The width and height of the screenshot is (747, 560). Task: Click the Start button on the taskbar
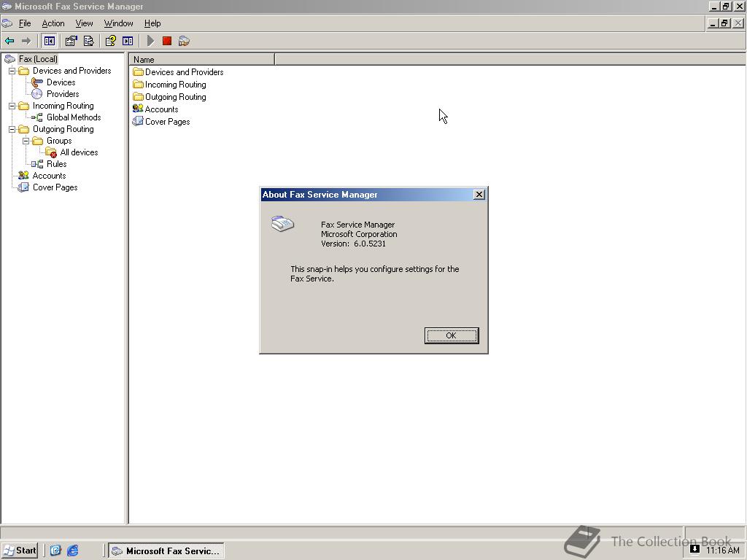[x=20, y=551]
